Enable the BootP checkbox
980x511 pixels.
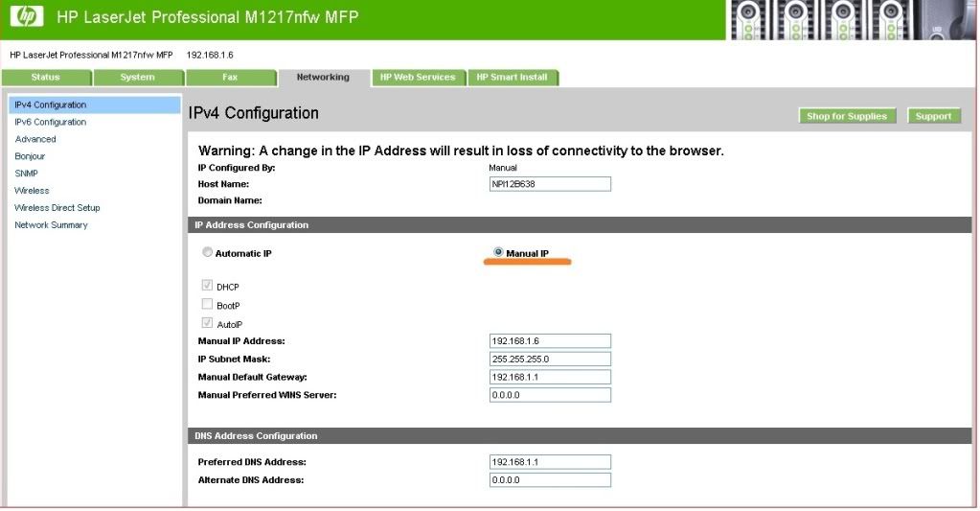(207, 304)
